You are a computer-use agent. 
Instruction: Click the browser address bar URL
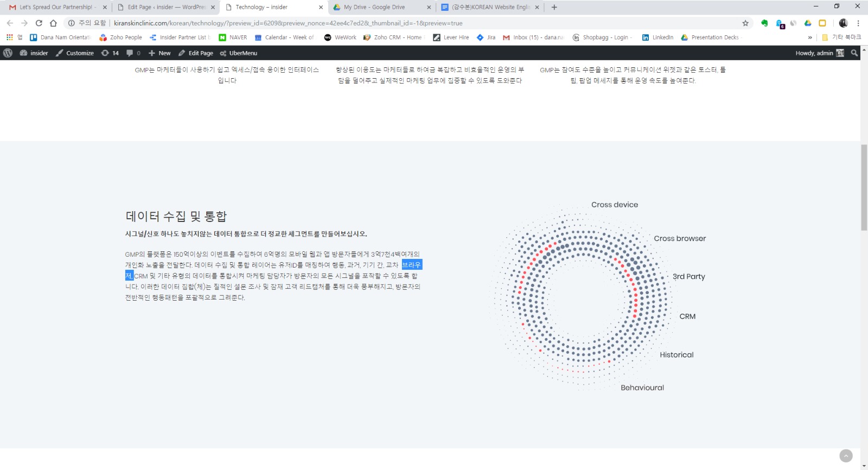(x=288, y=23)
